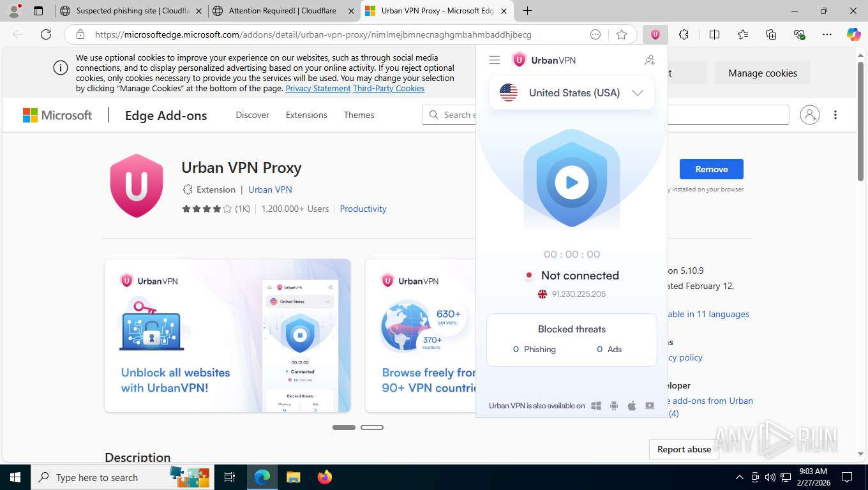This screenshot has height=490, width=868.
Task: Open the Favorites star-list icon
Action: (x=742, y=34)
